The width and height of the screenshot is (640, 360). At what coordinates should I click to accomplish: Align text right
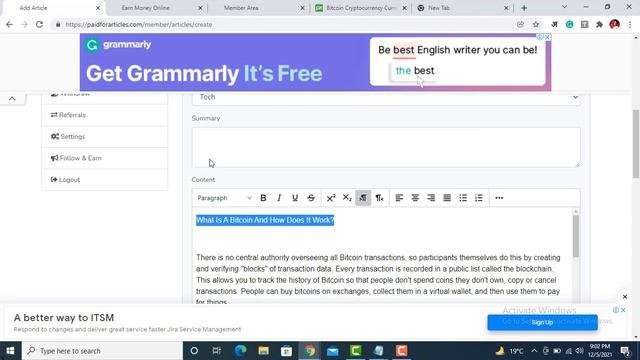point(431,198)
